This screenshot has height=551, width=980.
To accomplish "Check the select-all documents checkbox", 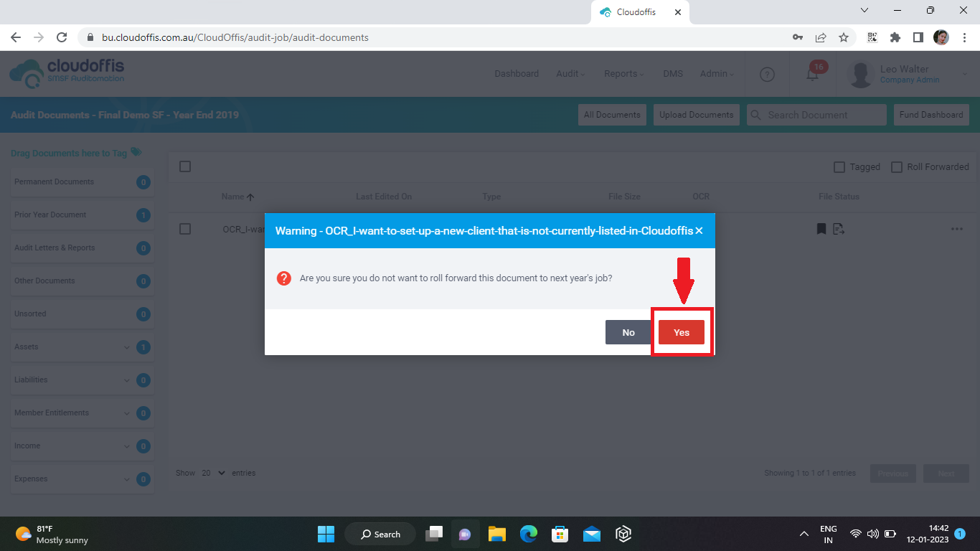I will pyautogui.click(x=185, y=166).
